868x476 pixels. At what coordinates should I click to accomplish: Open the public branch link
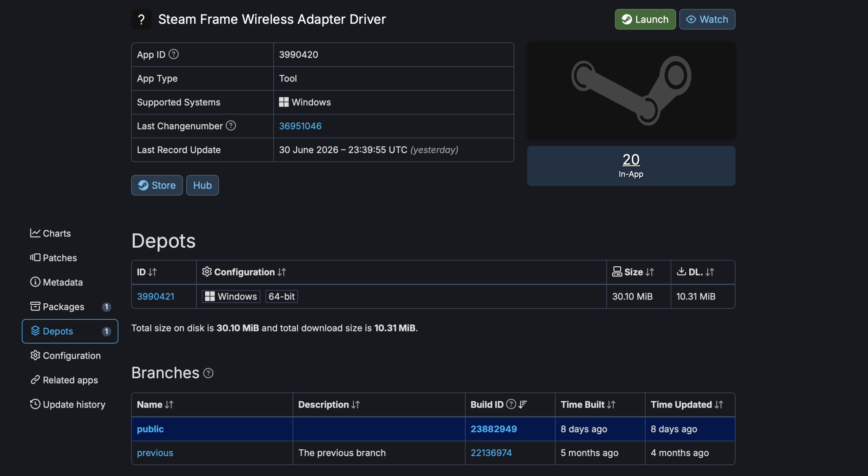click(150, 429)
